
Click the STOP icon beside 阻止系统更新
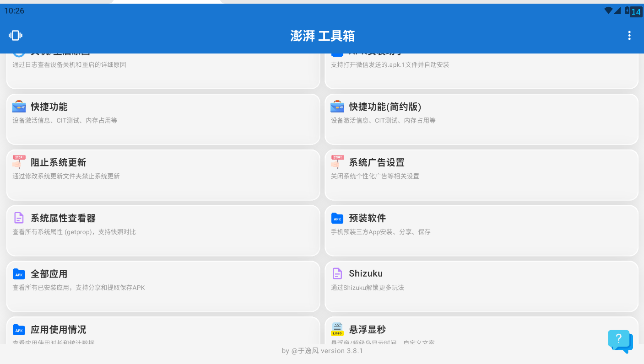[x=19, y=162]
